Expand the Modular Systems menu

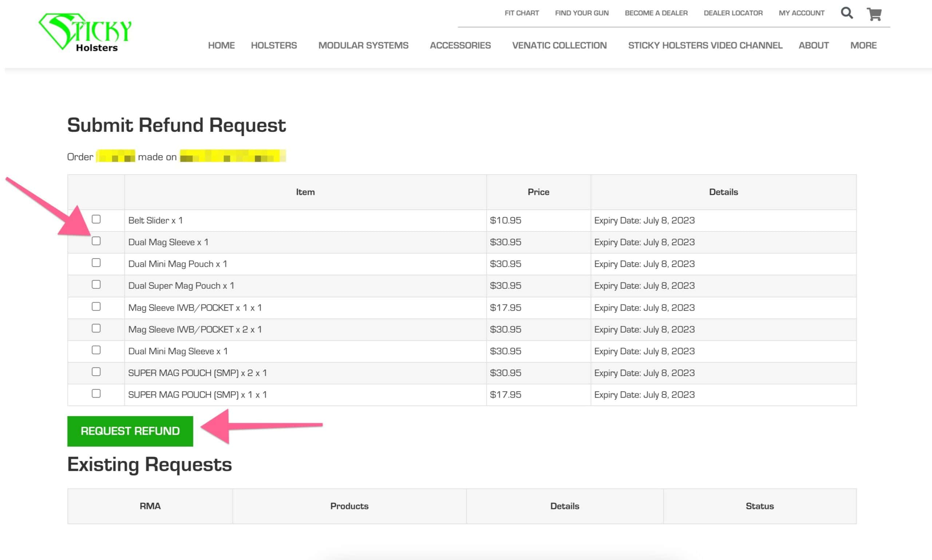click(x=363, y=45)
